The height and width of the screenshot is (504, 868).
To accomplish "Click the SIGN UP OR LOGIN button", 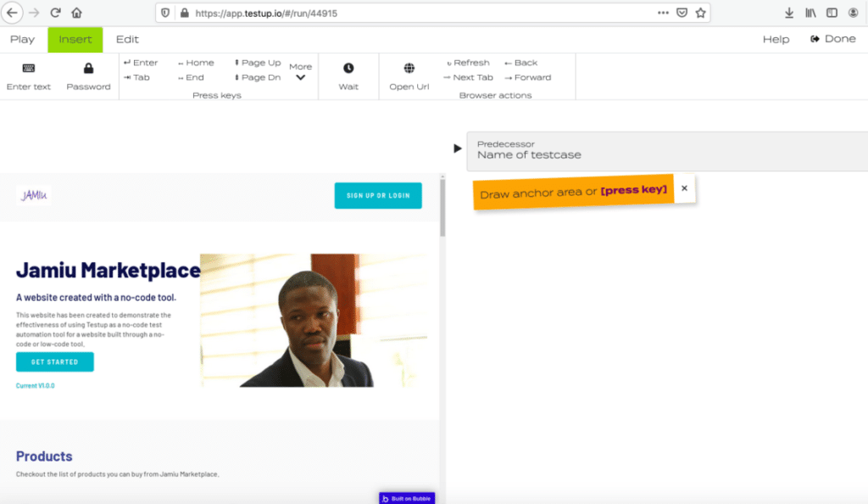I will coord(378,195).
